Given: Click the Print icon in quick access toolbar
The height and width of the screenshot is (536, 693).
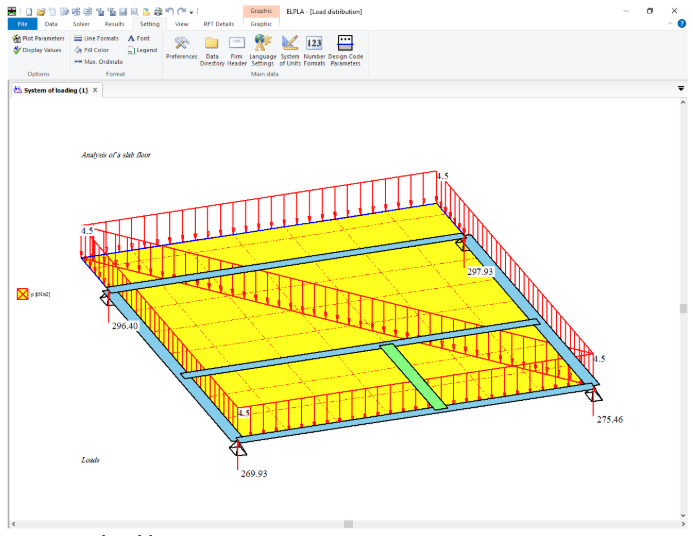Looking at the screenshot, I should click(x=158, y=11).
